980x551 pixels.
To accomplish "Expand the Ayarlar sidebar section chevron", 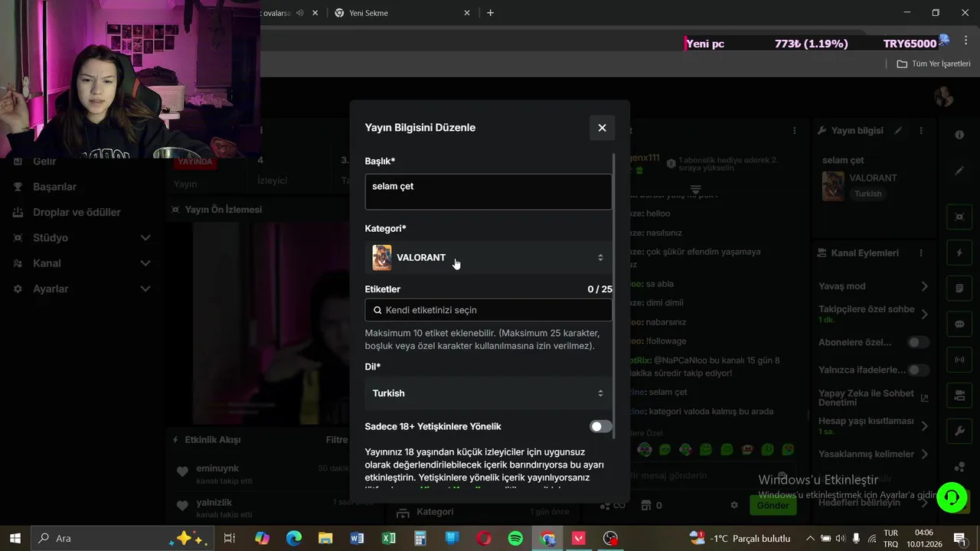I will (145, 289).
